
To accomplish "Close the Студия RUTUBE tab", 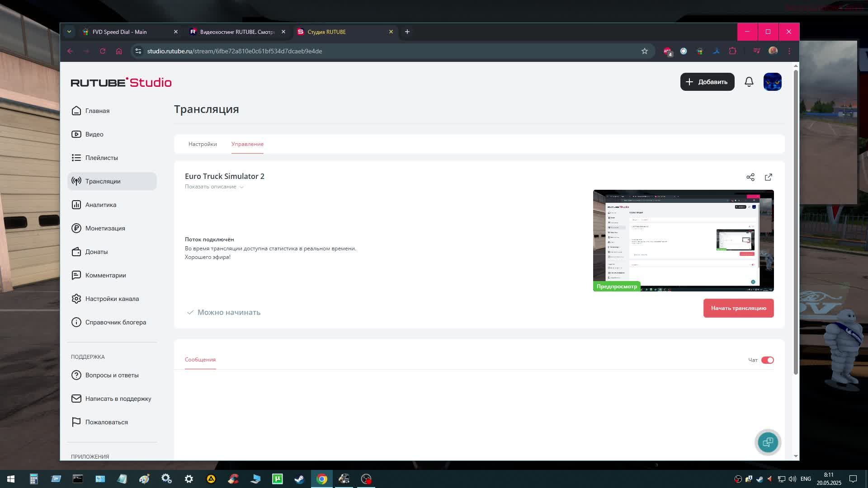I will (391, 32).
